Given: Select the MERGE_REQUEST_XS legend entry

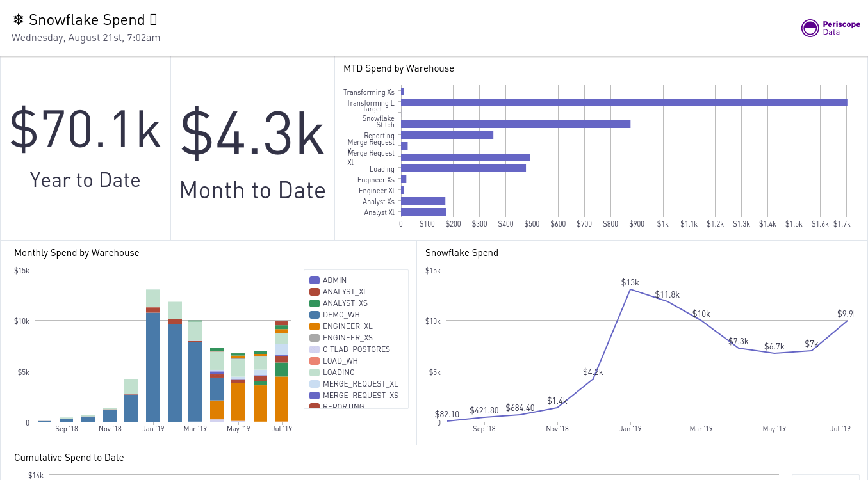Looking at the screenshot, I should coord(313,395).
